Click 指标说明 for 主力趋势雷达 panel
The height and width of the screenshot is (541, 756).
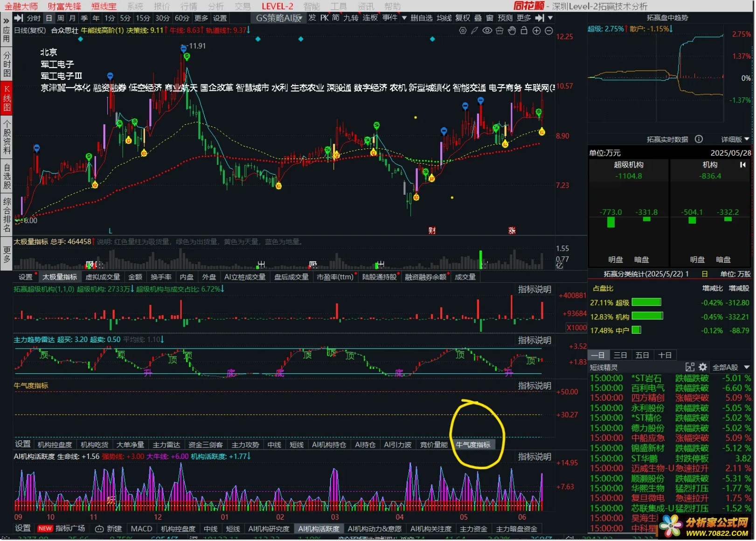534,340
